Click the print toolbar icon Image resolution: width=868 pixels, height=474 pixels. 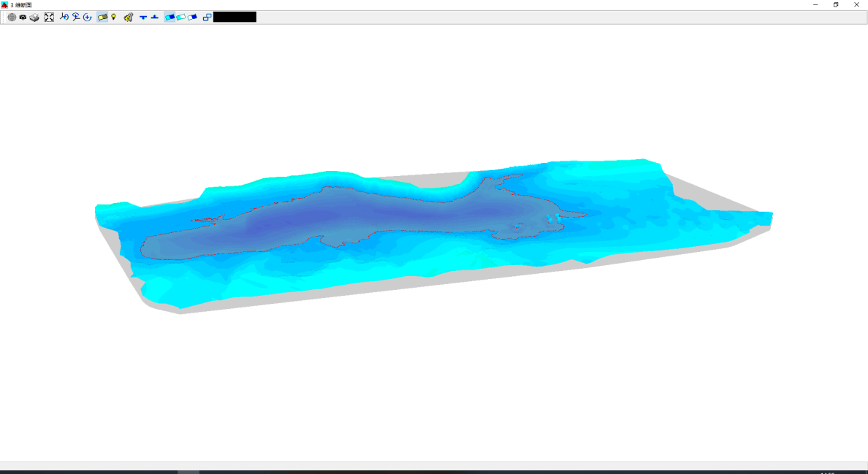(x=33, y=17)
